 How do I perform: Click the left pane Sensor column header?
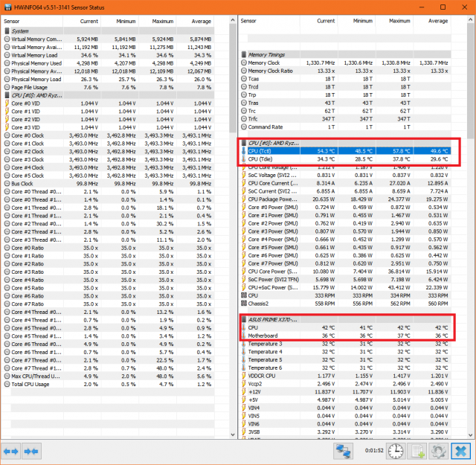(x=32, y=22)
